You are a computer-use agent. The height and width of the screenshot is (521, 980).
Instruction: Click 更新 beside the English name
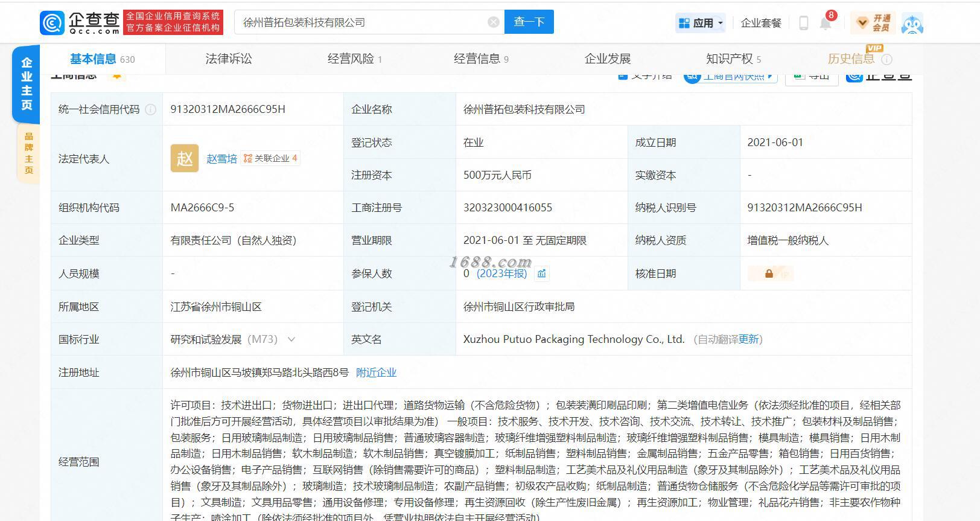749,339
